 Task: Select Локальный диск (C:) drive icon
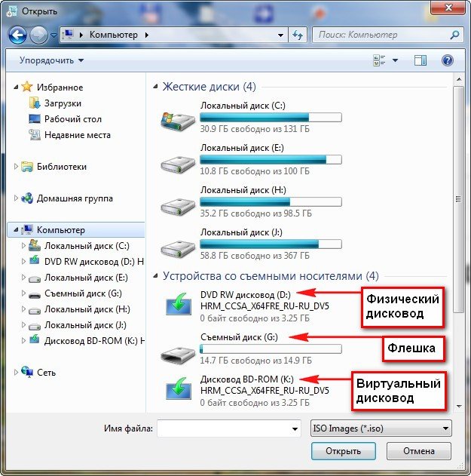pyautogui.click(x=178, y=121)
